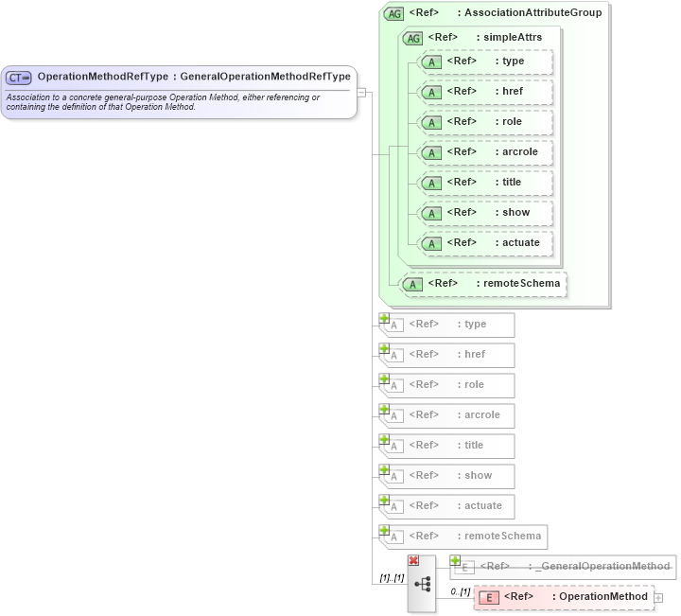
Task: Select the greyed-out 'href' attribute box
Action: (x=447, y=356)
